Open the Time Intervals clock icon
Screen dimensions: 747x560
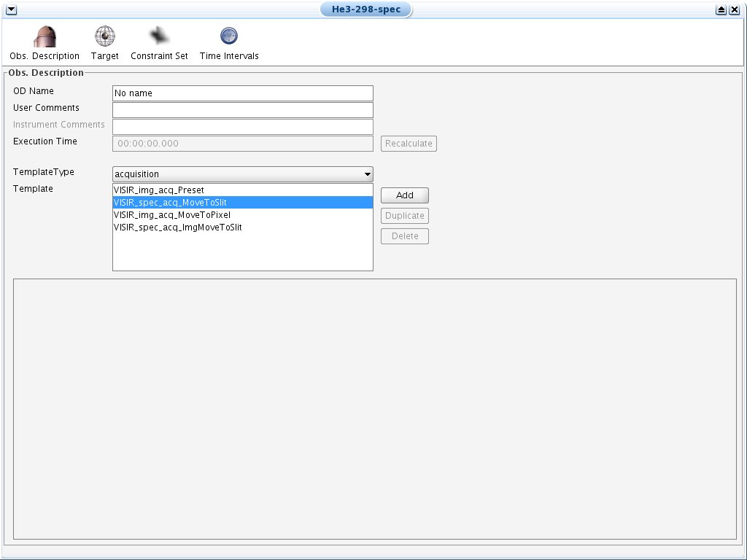pos(228,36)
